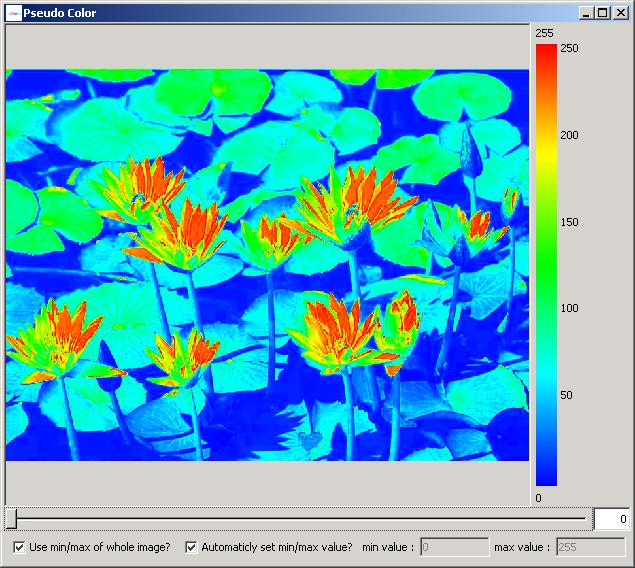Click the middle of the horizontal slider track
The image size is (635, 568).
(298, 518)
